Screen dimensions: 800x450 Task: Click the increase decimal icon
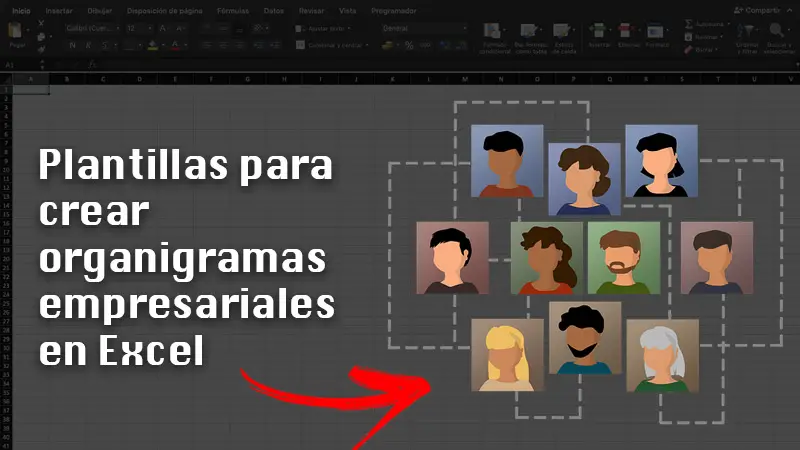[x=444, y=45]
